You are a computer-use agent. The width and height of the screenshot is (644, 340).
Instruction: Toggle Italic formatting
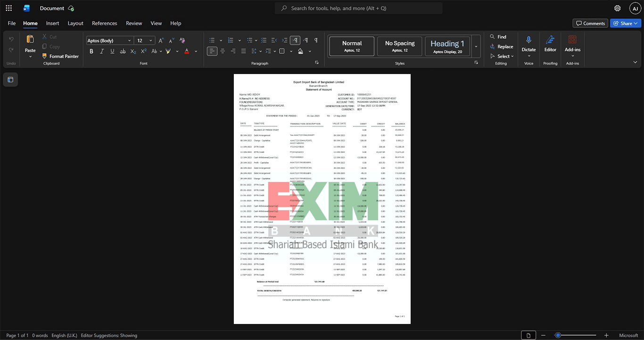(102, 51)
